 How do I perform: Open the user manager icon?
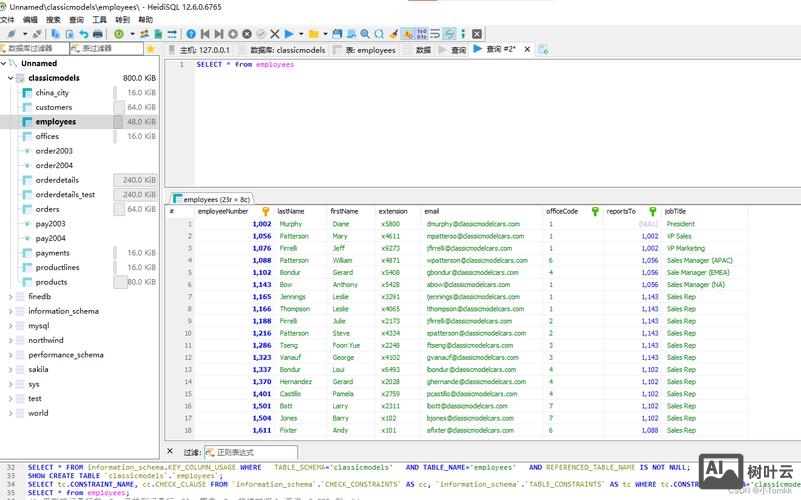tap(145, 34)
